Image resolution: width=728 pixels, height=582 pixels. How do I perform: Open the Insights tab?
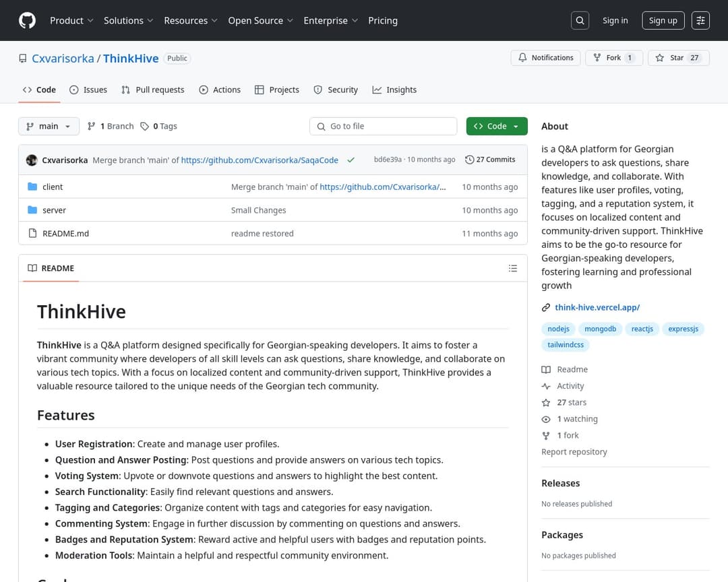coord(394,89)
